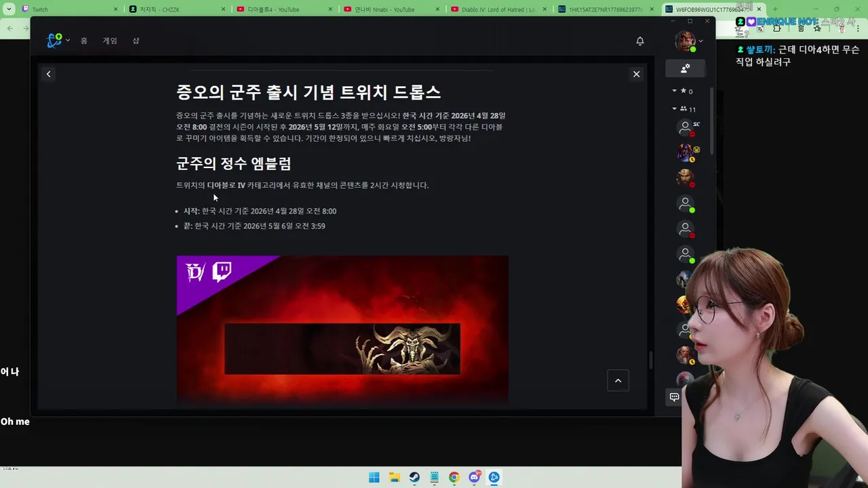This screenshot has width=868, height=488.
Task: Click the 끝 date line
Action: 254,226
